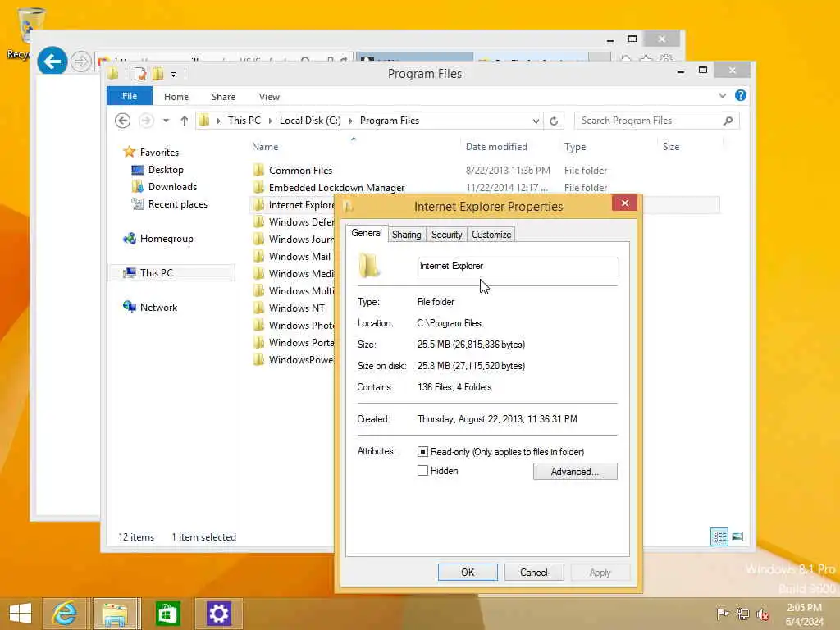Open the File ribbon tab
The width and height of the screenshot is (840, 630).
pos(130,96)
